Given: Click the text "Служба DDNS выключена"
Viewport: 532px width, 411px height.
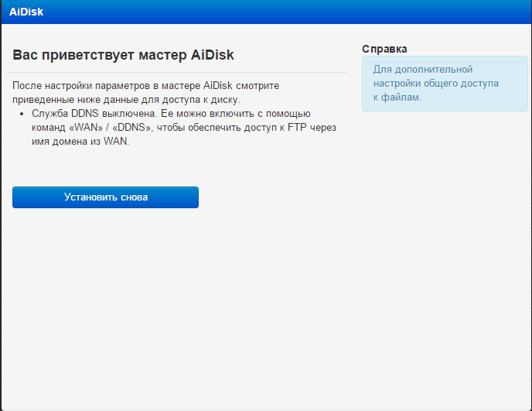Looking at the screenshot, I should (78, 114).
